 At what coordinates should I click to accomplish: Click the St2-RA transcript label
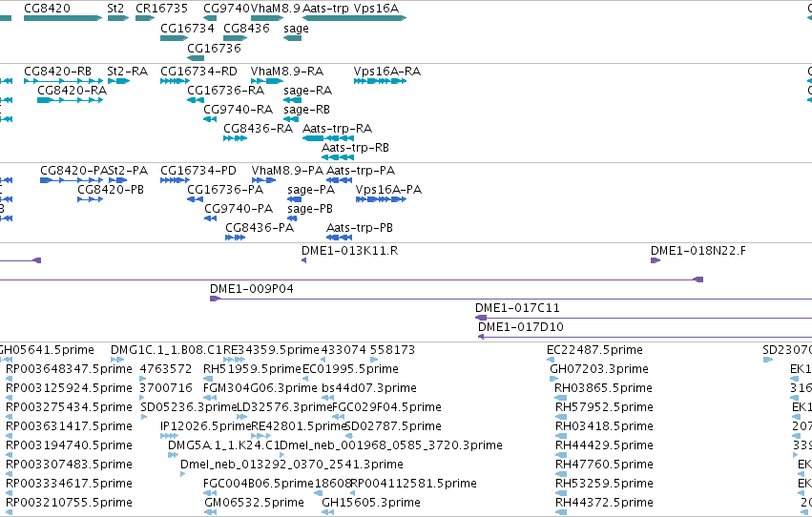tap(128, 71)
